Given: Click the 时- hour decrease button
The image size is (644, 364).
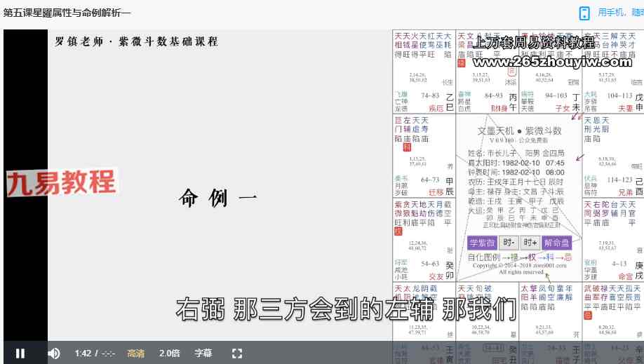Looking at the screenshot, I should tap(509, 243).
